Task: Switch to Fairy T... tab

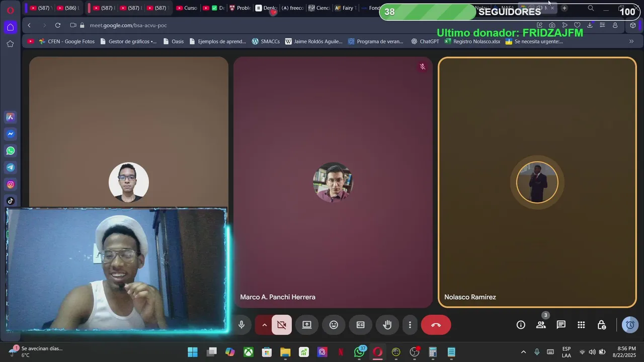Action: [x=345, y=8]
